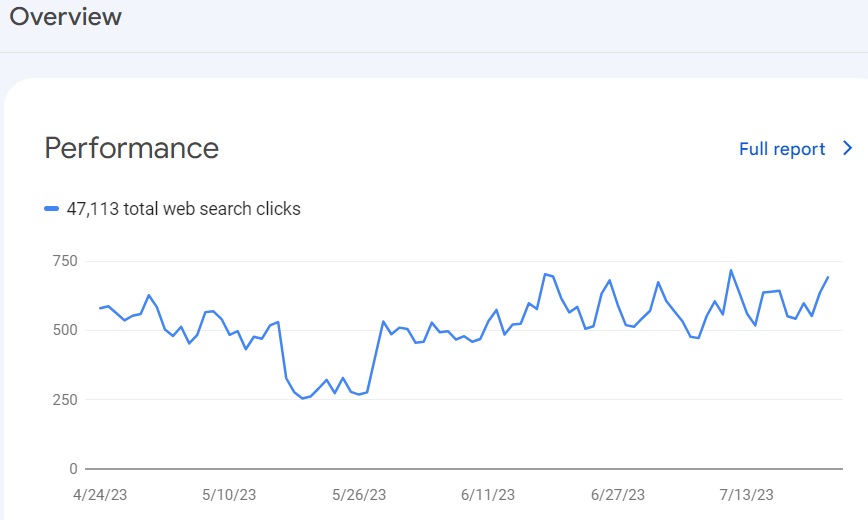Click the Performance card heading
This screenshot has width=868, height=520.
pos(131,148)
